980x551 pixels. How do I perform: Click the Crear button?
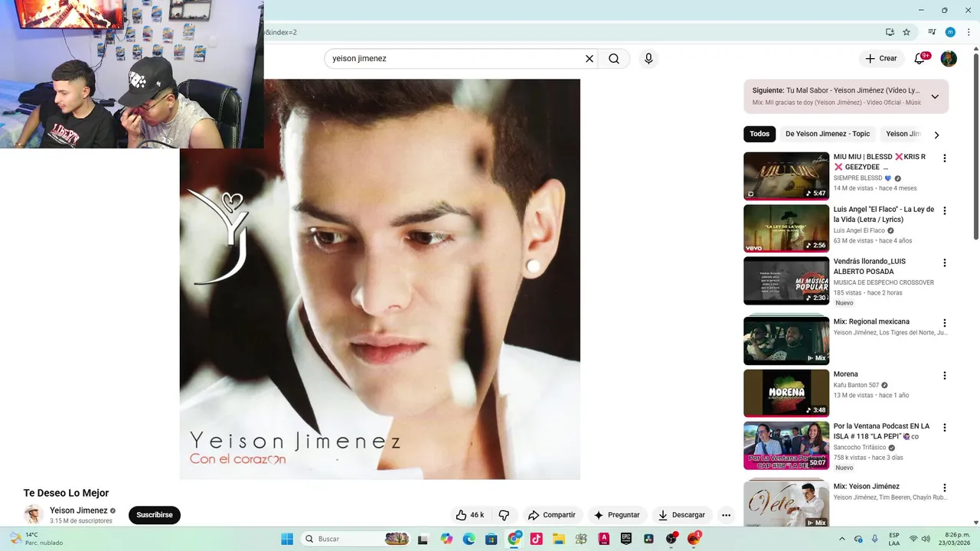pyautogui.click(x=880, y=58)
